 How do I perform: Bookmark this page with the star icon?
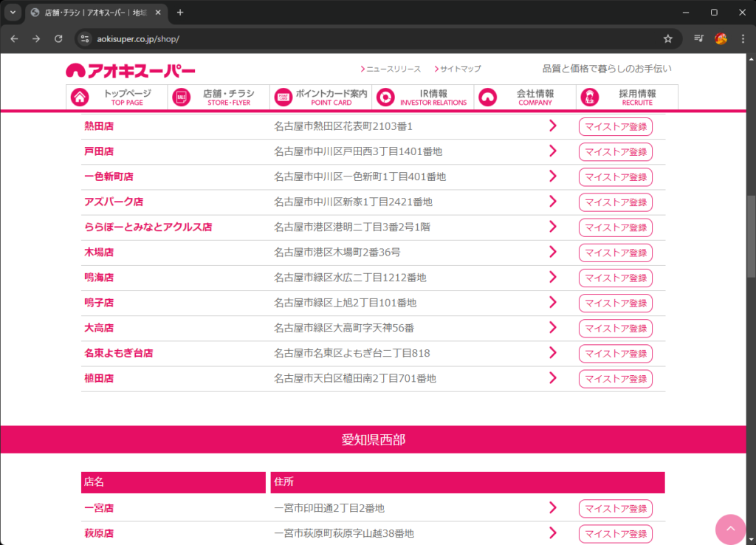coord(667,38)
